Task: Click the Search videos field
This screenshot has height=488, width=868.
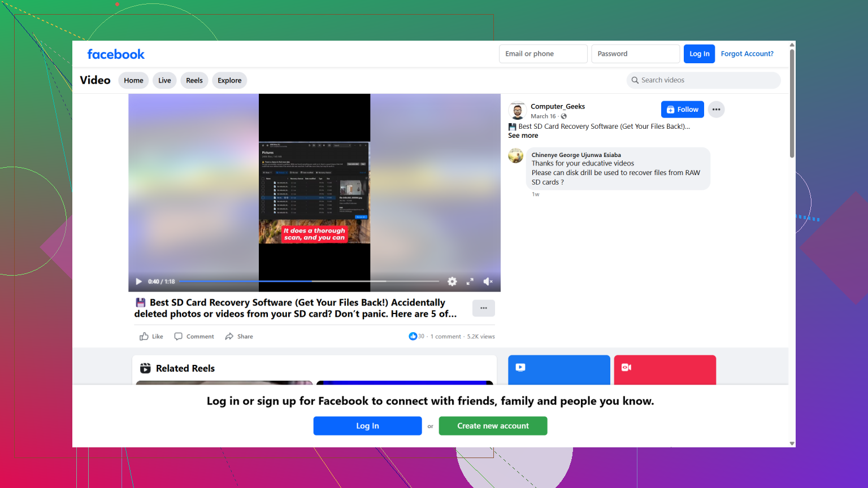Action: (x=704, y=80)
